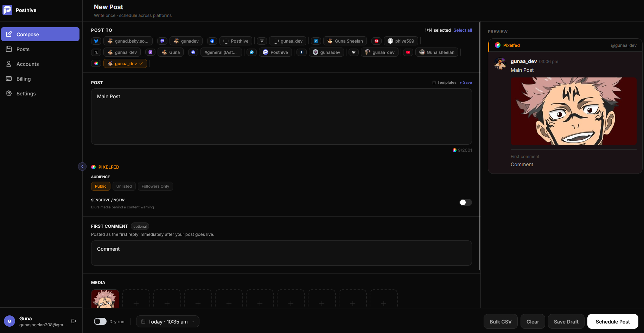Click the 1/14 selected counter text
644x333 pixels.
[438, 30]
